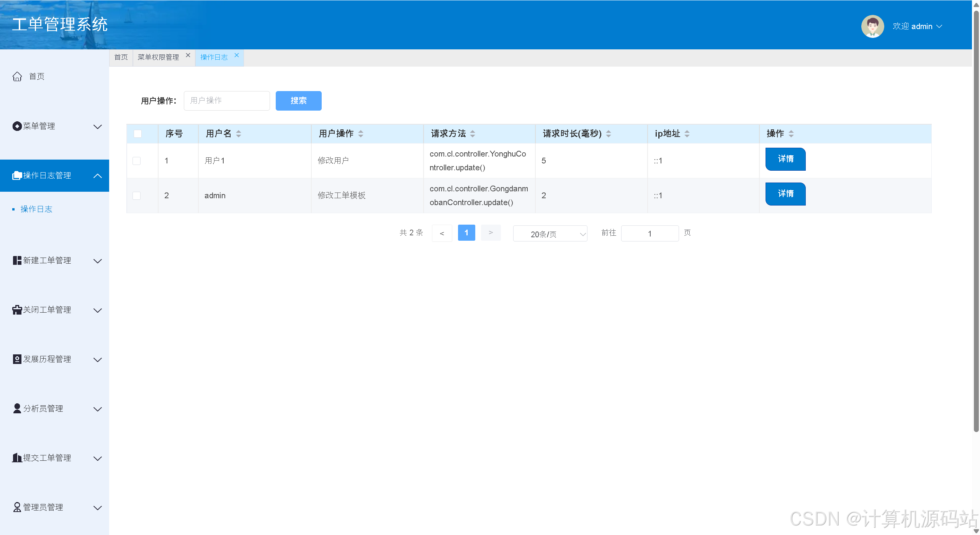
Task: Check the row for admin
Action: point(136,196)
